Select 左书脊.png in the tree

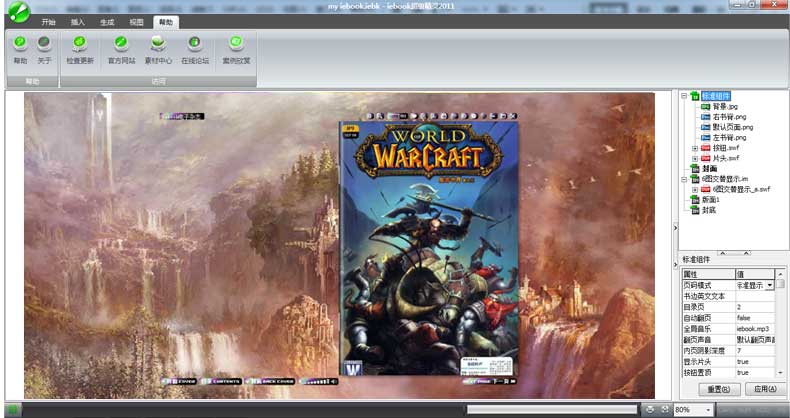point(729,137)
